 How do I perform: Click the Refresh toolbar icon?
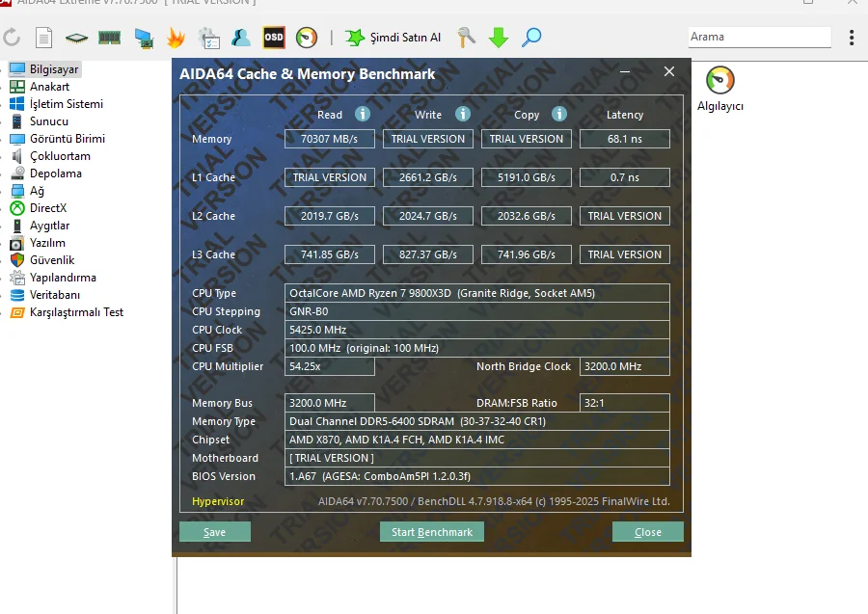click(x=12, y=38)
